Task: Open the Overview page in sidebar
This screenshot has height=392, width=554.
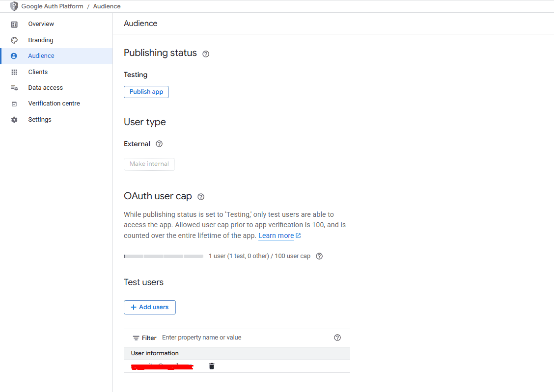Action: tap(41, 24)
